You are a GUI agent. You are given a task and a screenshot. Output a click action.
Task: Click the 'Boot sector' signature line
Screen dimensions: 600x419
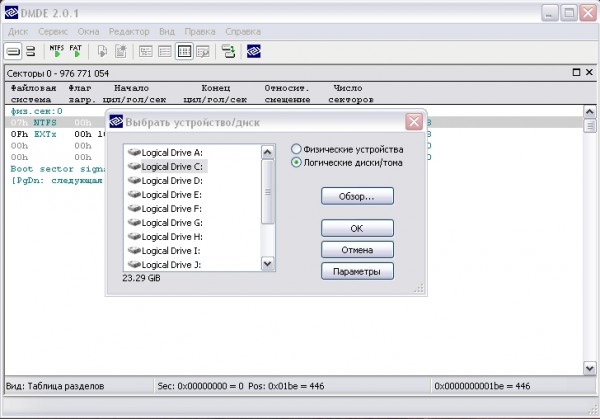pyautogui.click(x=57, y=169)
